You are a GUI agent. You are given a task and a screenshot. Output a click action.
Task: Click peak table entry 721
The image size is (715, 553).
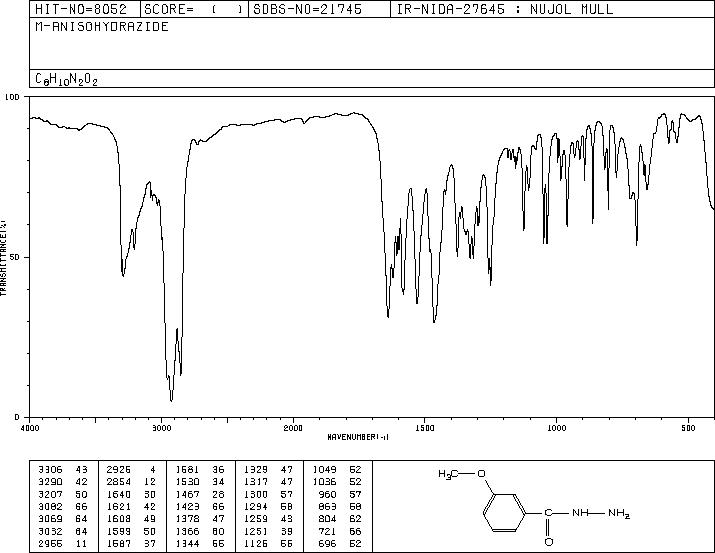(x=327, y=531)
